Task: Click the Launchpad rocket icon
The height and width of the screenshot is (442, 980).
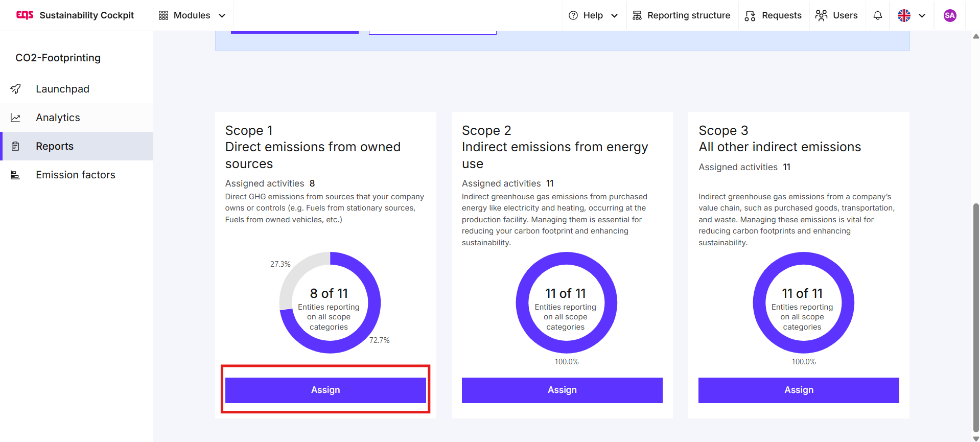Action: pyautogui.click(x=16, y=89)
